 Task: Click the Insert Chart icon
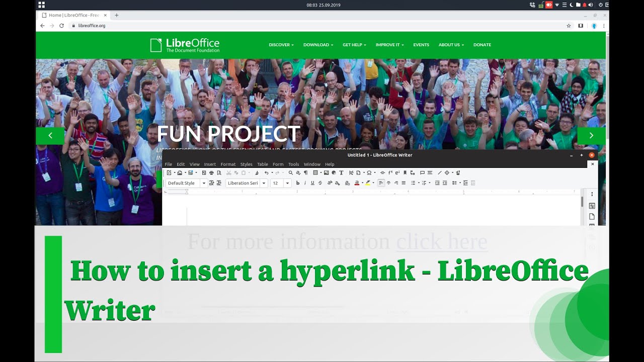(334, 172)
